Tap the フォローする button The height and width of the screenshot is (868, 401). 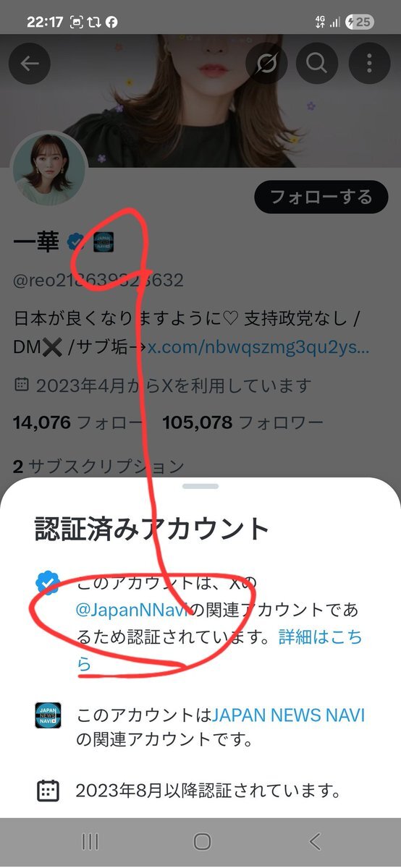(321, 197)
